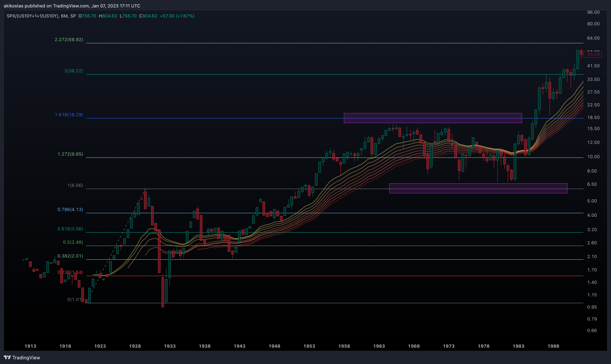The width and height of the screenshot is (611, 364).
Task: Select the 2(36.22) Fibonacci level label
Action: tap(74, 71)
